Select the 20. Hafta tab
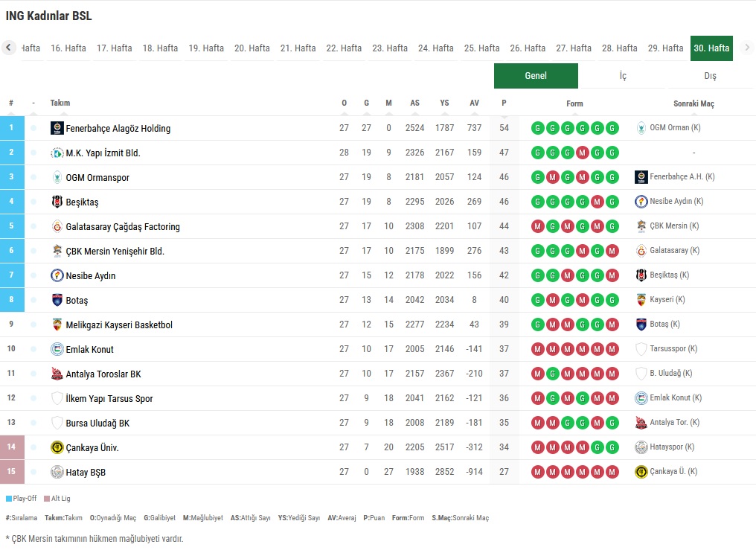The width and height of the screenshot is (756, 553). [x=252, y=48]
